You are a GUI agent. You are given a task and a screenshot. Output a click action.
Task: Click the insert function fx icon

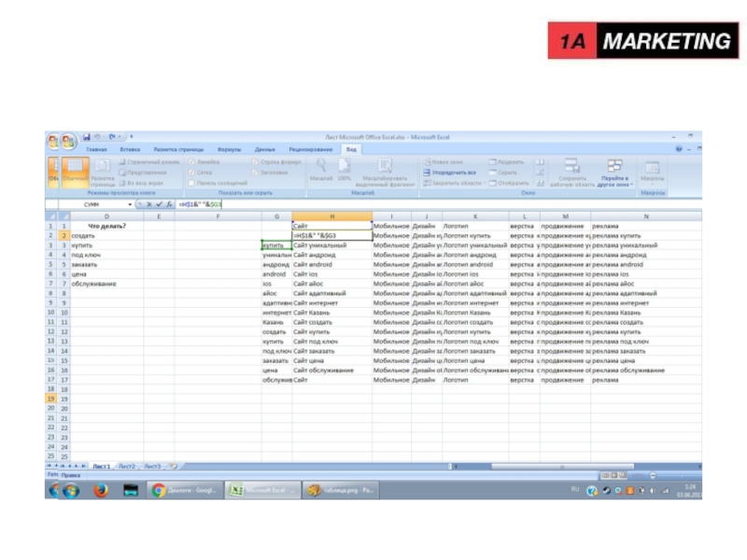click(x=167, y=203)
